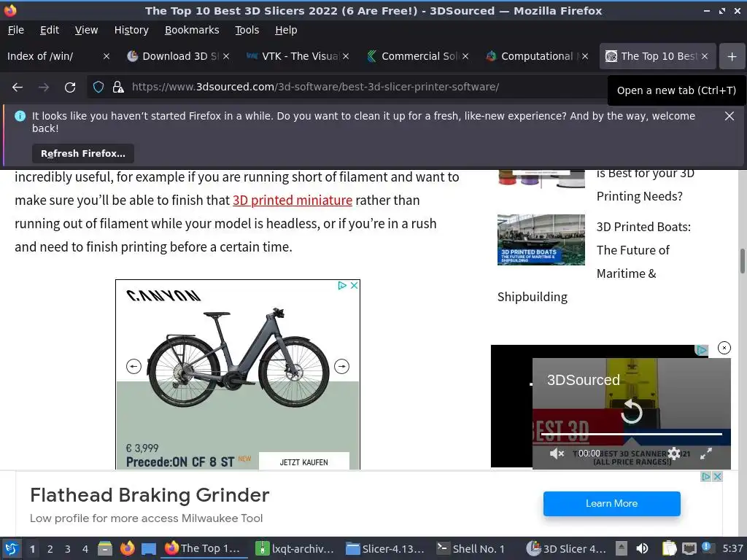Close the bottom Flathead Braking Grinder ad

[x=718, y=477]
